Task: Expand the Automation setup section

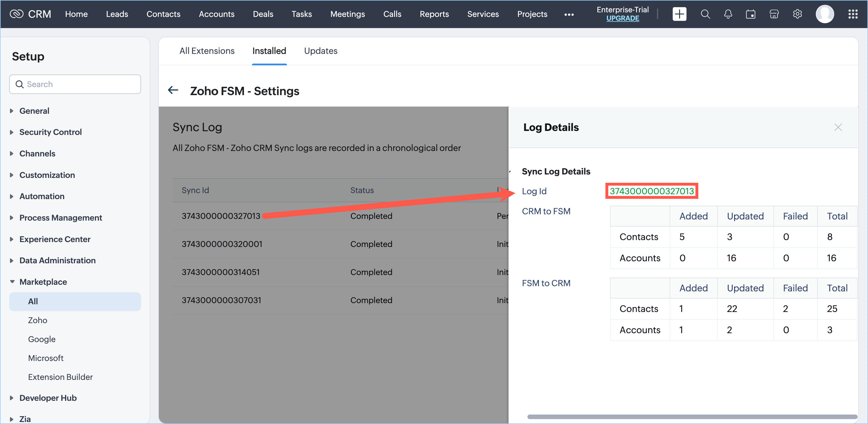Action: tap(42, 196)
